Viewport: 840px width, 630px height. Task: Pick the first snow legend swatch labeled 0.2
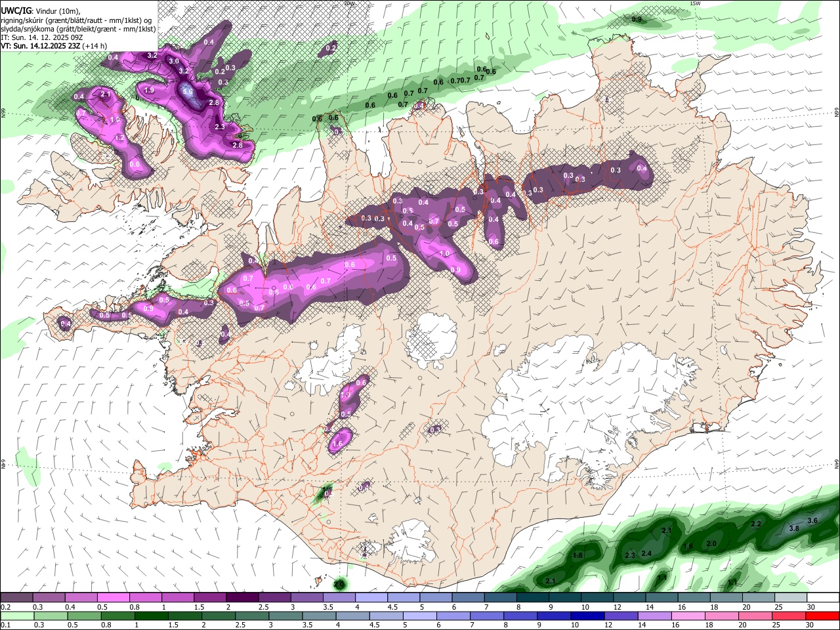point(16,598)
